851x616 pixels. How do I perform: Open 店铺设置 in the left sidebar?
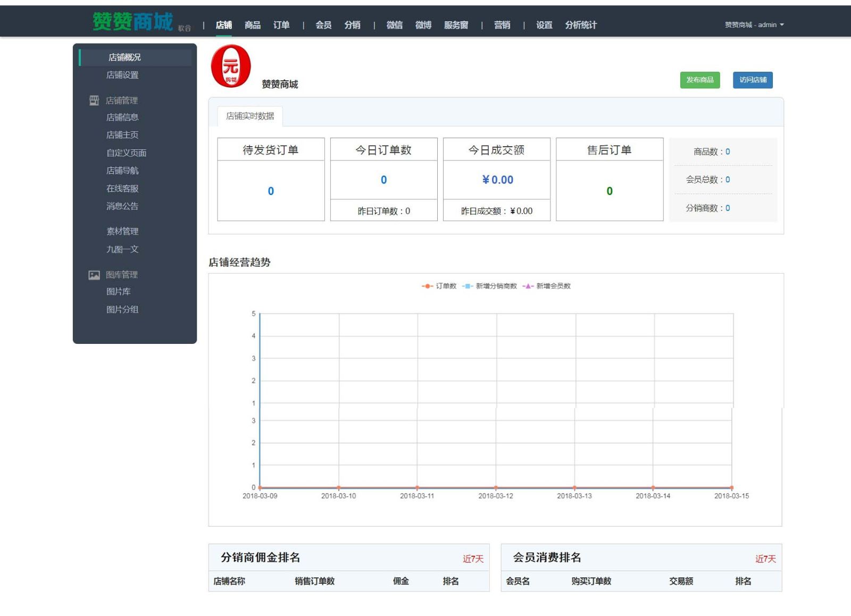click(x=122, y=75)
